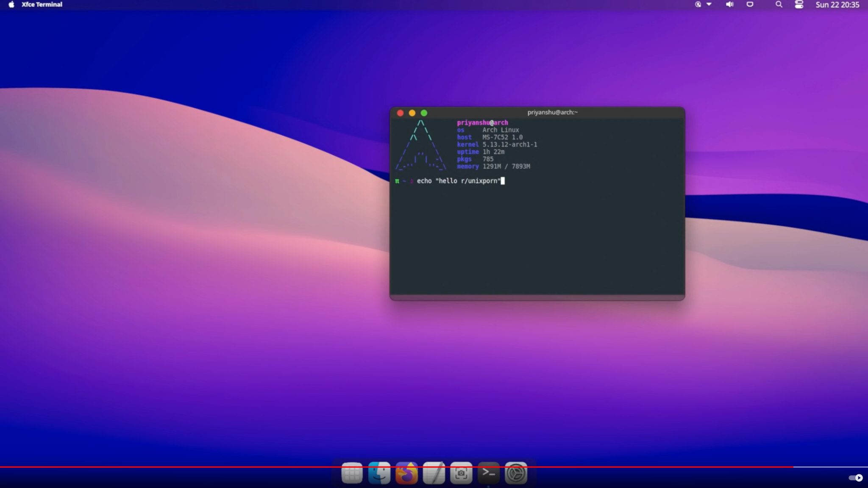Open the control center toggles icon
This screenshot has width=868, height=488.
point(799,5)
